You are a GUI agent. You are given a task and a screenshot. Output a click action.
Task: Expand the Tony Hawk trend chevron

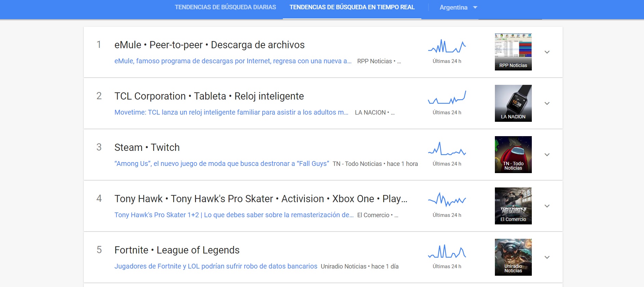[x=547, y=206]
